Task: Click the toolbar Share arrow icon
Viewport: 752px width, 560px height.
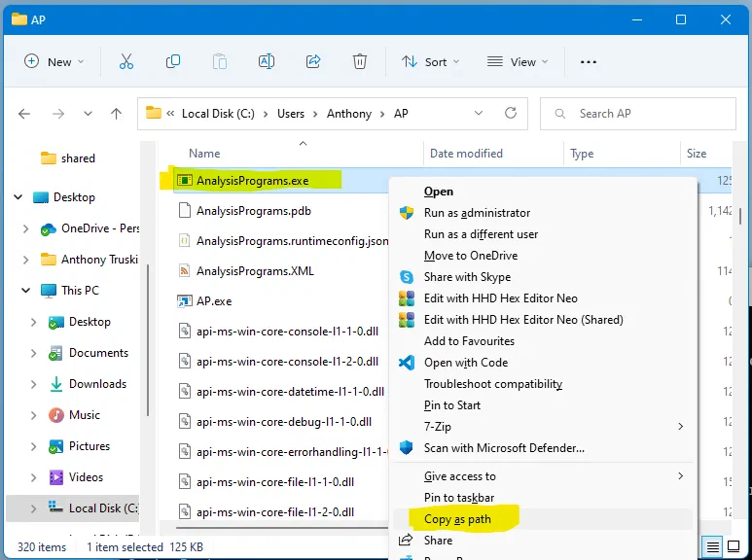Action: [313, 62]
